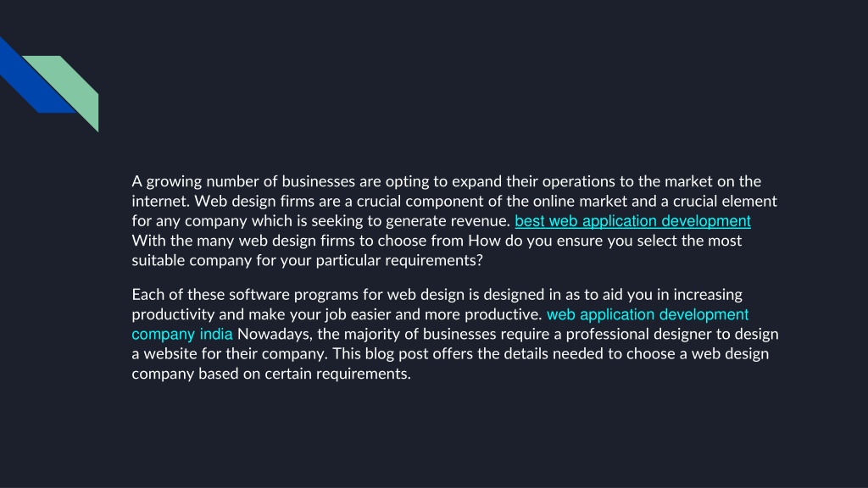Open the 'best web application development' link
Screen dimensions: 868x488
[632, 221]
